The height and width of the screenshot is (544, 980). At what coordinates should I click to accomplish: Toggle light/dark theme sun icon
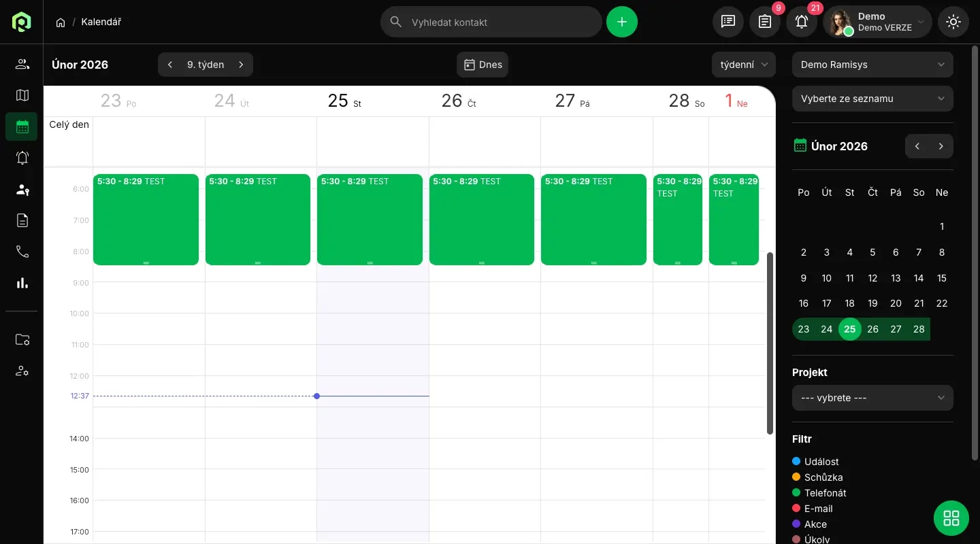pos(953,22)
